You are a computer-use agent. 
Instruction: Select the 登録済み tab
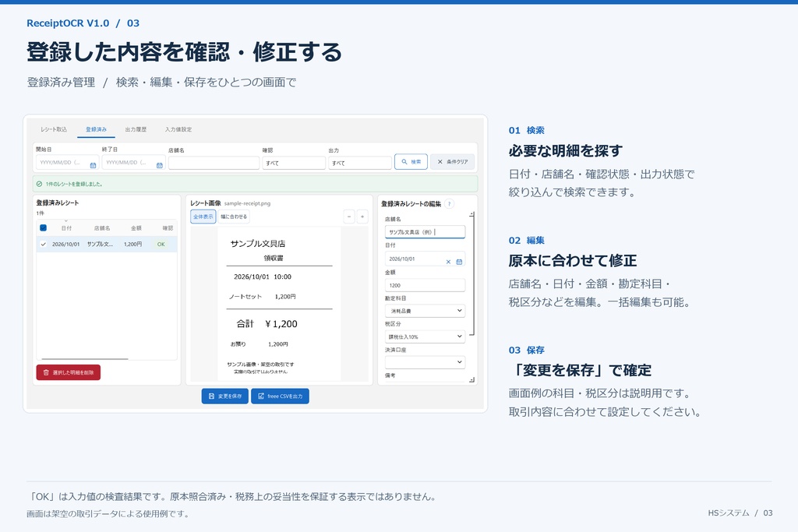click(x=96, y=129)
